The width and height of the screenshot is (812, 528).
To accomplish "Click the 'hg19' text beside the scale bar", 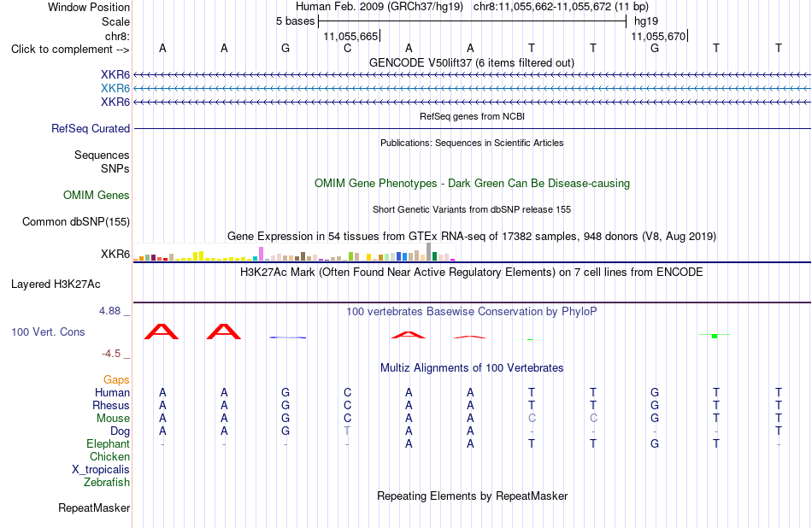I will [646, 21].
